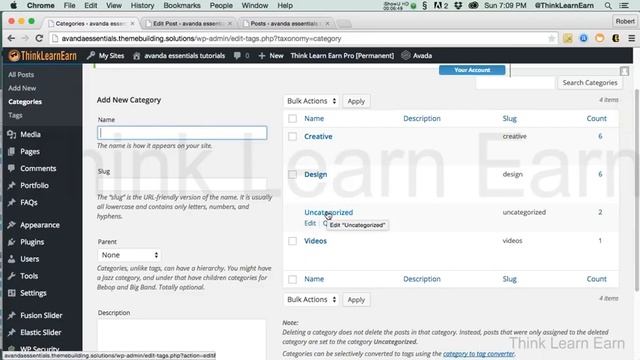Click the notification center icon
The image size is (640, 360).
pyautogui.click(x=624, y=5)
